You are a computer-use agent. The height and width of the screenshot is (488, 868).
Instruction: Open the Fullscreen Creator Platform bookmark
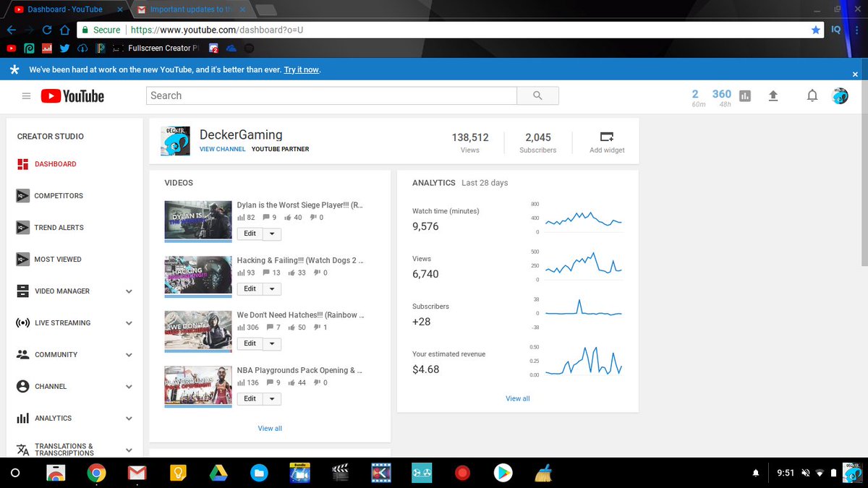pyautogui.click(x=156, y=48)
